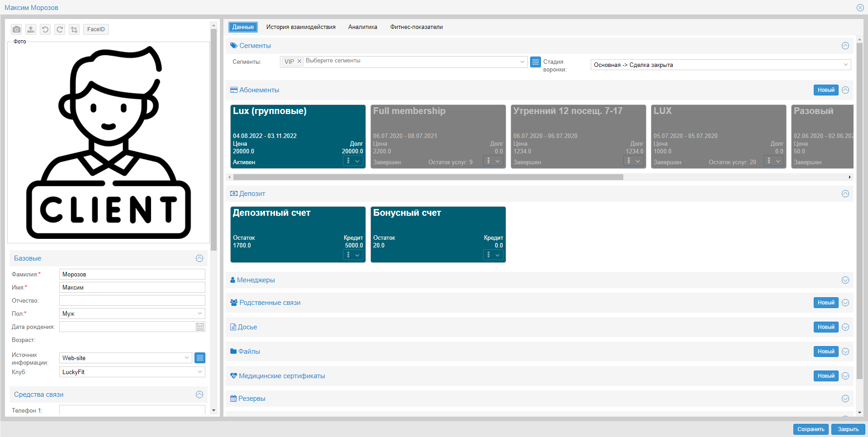Add new Досье entry

point(826,327)
